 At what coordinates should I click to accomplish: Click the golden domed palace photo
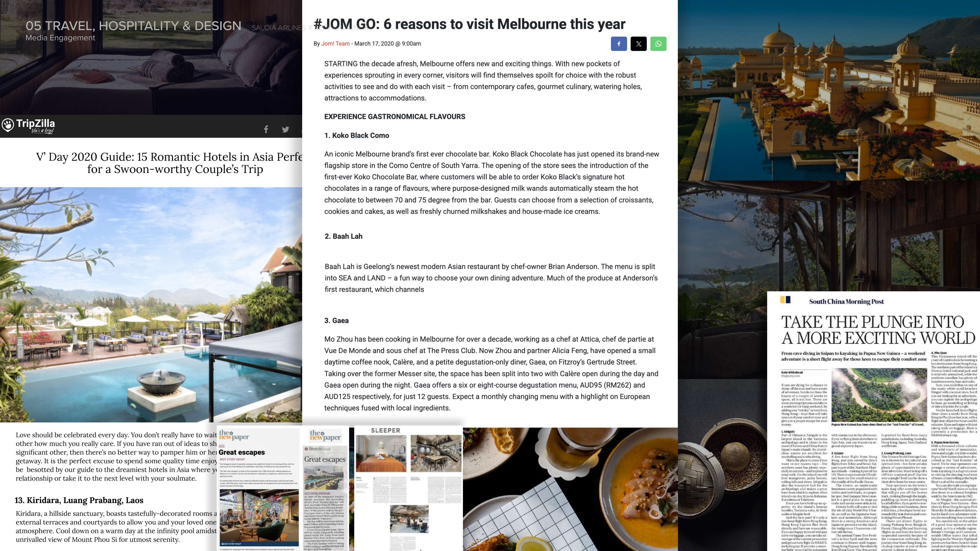pyautogui.click(x=829, y=90)
